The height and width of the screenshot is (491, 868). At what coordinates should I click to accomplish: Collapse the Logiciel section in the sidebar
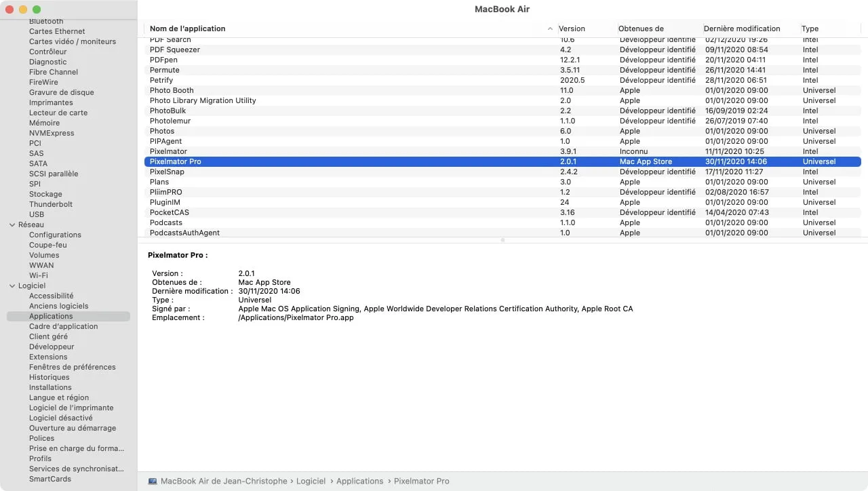tap(12, 286)
